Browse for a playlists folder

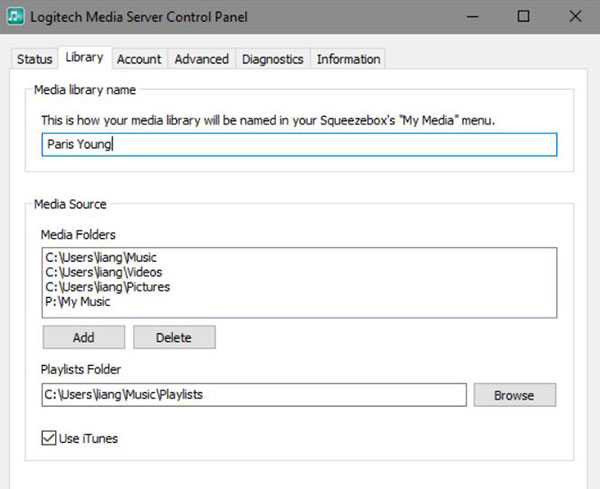coord(515,394)
